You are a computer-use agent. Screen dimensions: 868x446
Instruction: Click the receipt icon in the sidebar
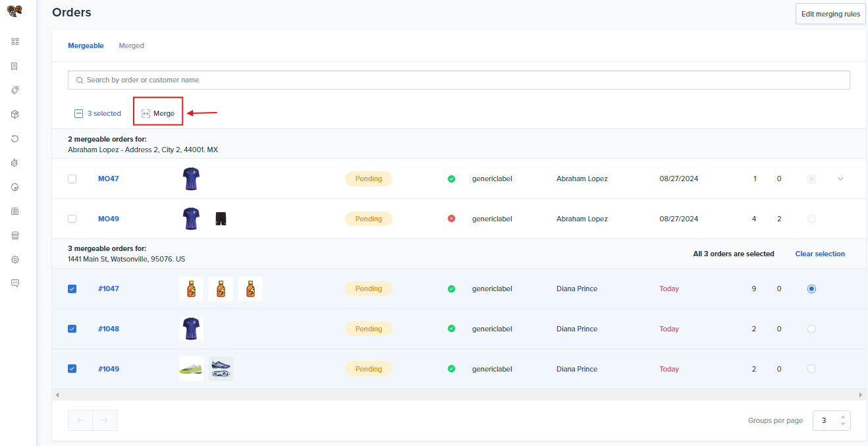(x=15, y=66)
